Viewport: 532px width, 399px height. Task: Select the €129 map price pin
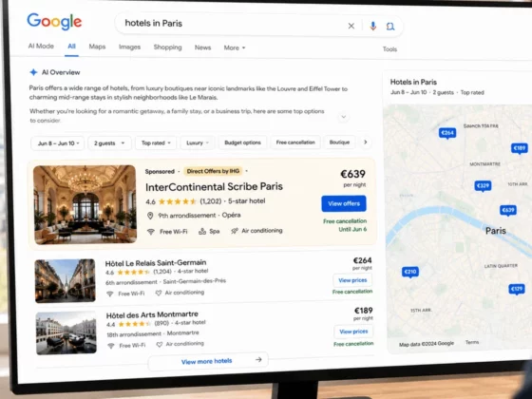(517, 290)
